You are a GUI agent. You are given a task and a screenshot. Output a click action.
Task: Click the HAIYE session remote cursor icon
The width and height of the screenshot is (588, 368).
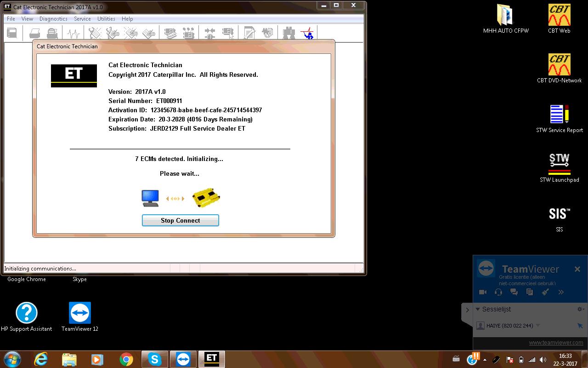coord(580,326)
